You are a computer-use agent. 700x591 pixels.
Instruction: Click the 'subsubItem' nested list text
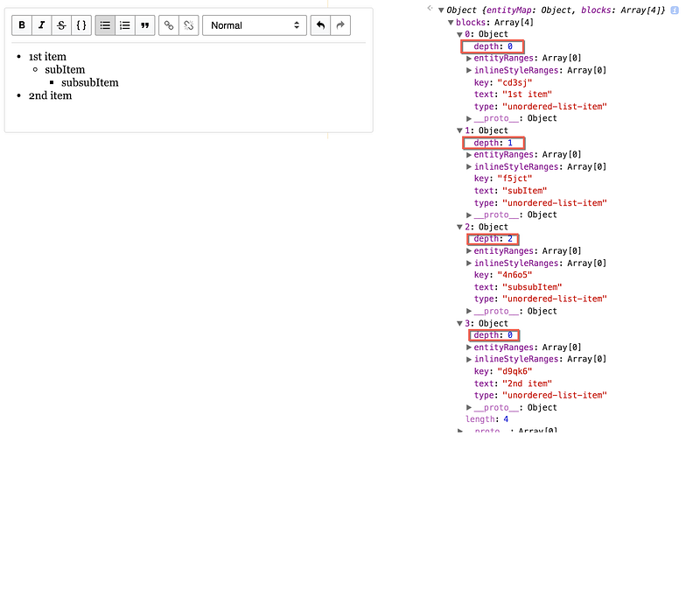[x=90, y=82]
